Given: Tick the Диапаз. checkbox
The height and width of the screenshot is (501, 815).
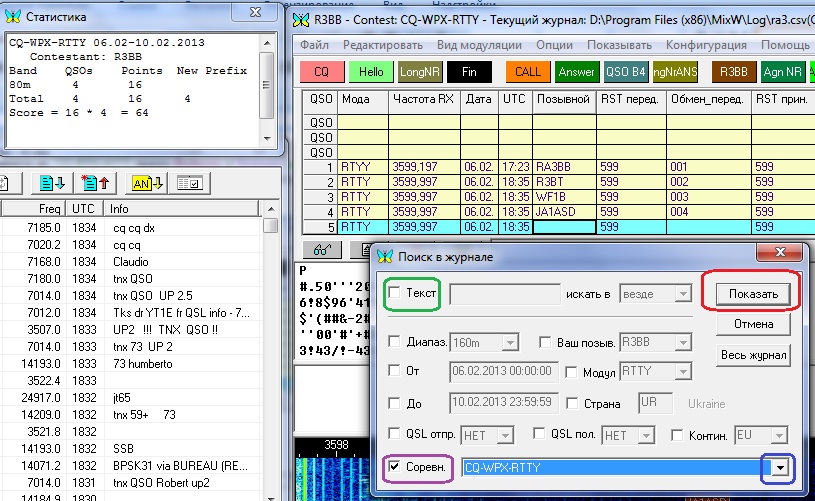Looking at the screenshot, I should coord(396,342).
